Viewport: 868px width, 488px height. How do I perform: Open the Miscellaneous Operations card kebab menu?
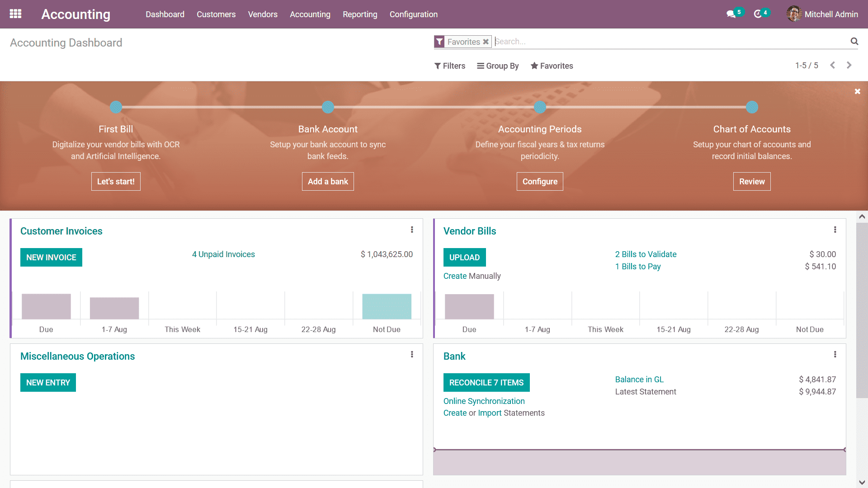click(x=412, y=355)
